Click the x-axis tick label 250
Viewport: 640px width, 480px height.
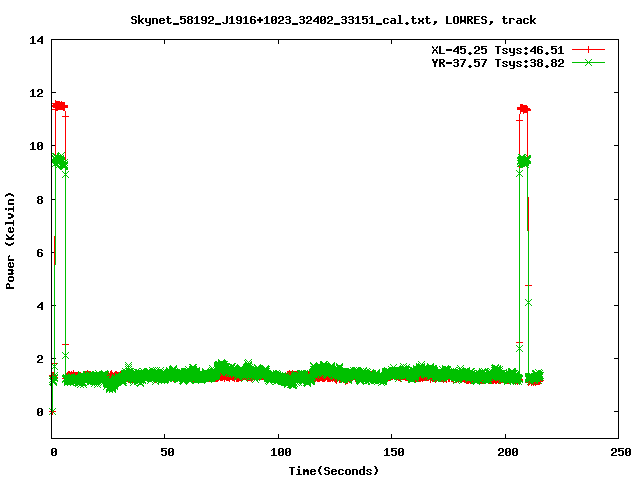click(621, 452)
